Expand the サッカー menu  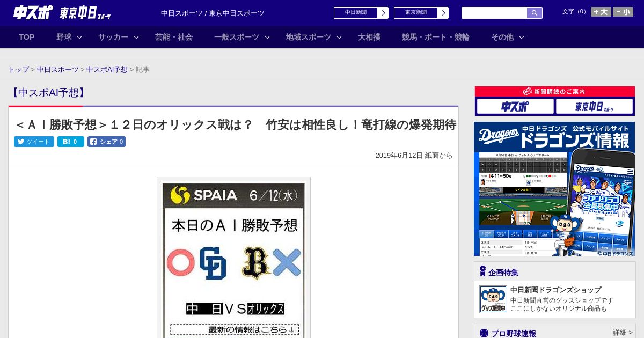point(119,37)
